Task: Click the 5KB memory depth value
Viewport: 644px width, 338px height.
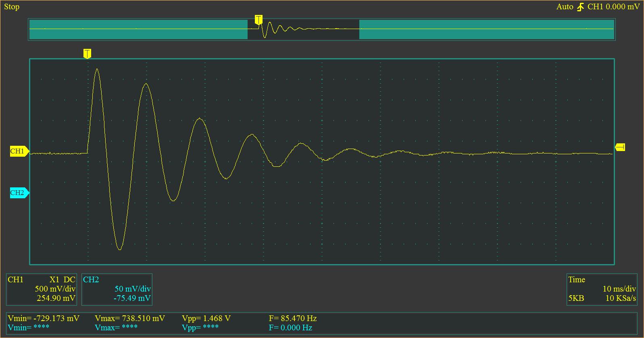Action: [x=576, y=298]
